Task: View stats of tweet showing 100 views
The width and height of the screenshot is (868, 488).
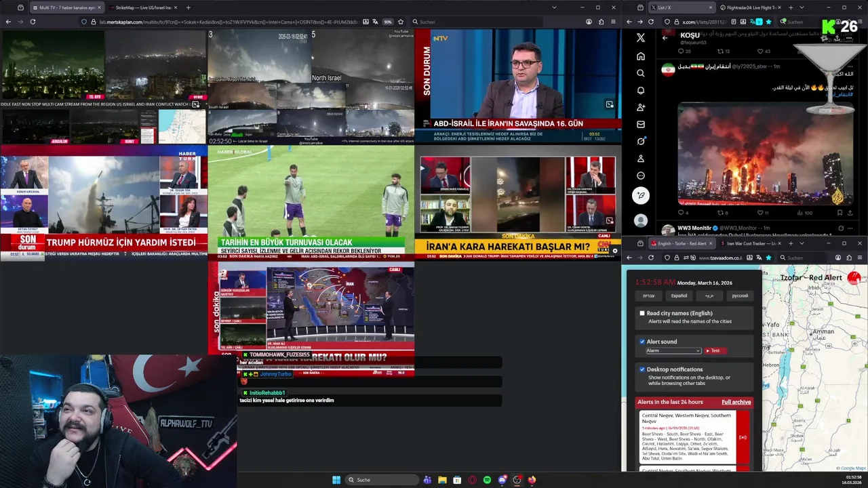Action: 804,213
